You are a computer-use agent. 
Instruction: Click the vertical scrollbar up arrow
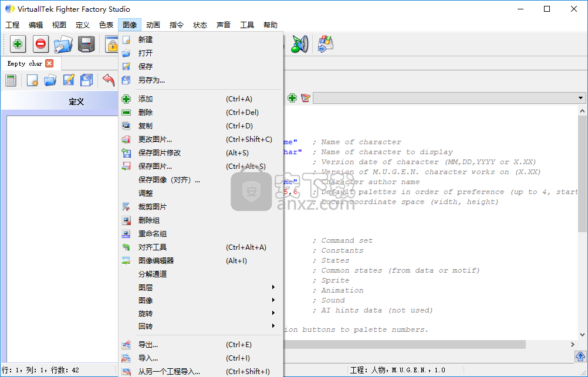(582, 111)
